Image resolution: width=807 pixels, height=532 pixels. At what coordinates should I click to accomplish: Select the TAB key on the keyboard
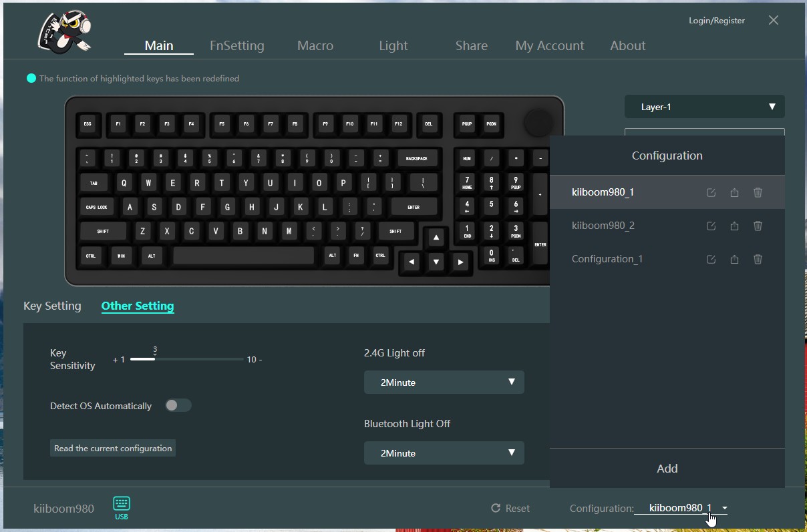[94, 183]
